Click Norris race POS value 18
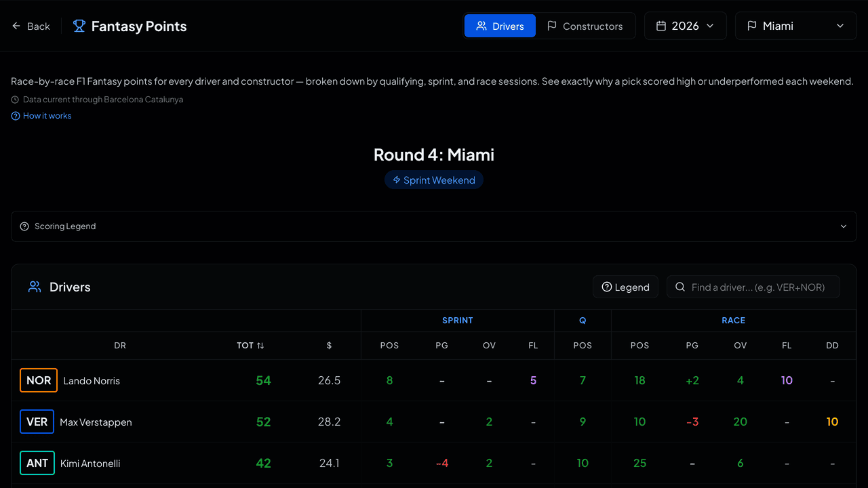The width and height of the screenshot is (868, 488). [639, 381]
